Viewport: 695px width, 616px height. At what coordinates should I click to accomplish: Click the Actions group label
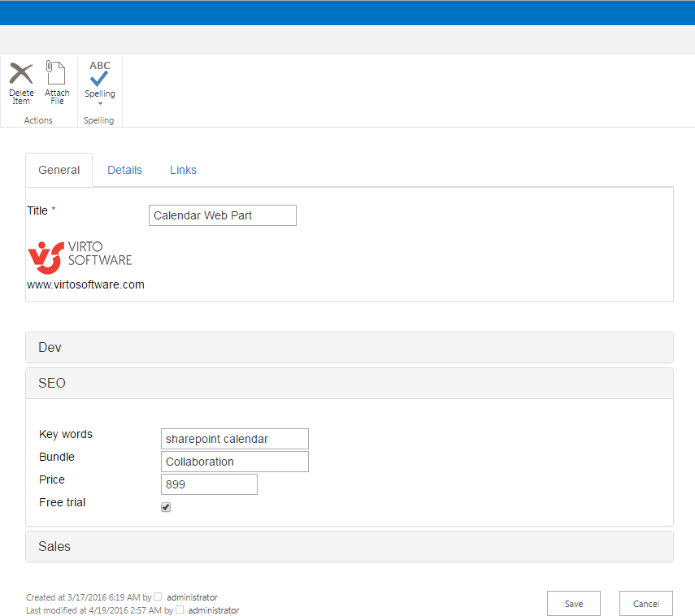coord(38,120)
